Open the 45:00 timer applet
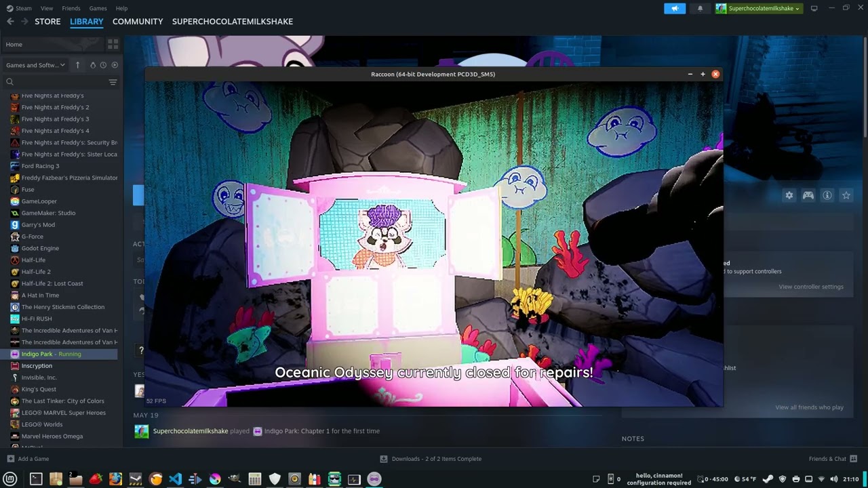 (x=713, y=479)
